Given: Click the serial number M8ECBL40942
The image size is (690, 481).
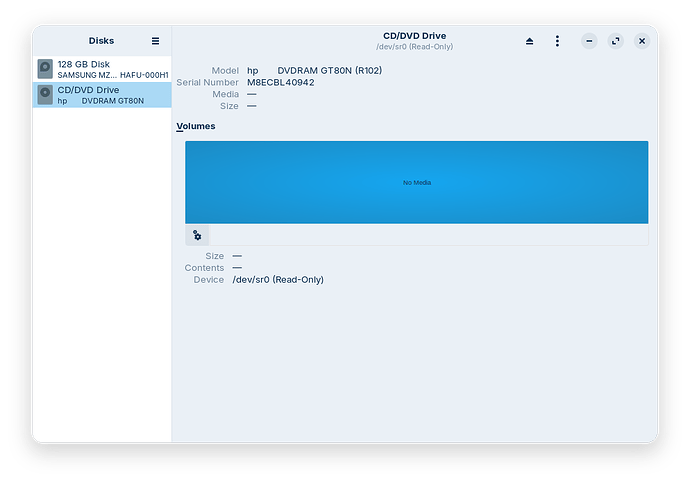Looking at the screenshot, I should 280,82.
